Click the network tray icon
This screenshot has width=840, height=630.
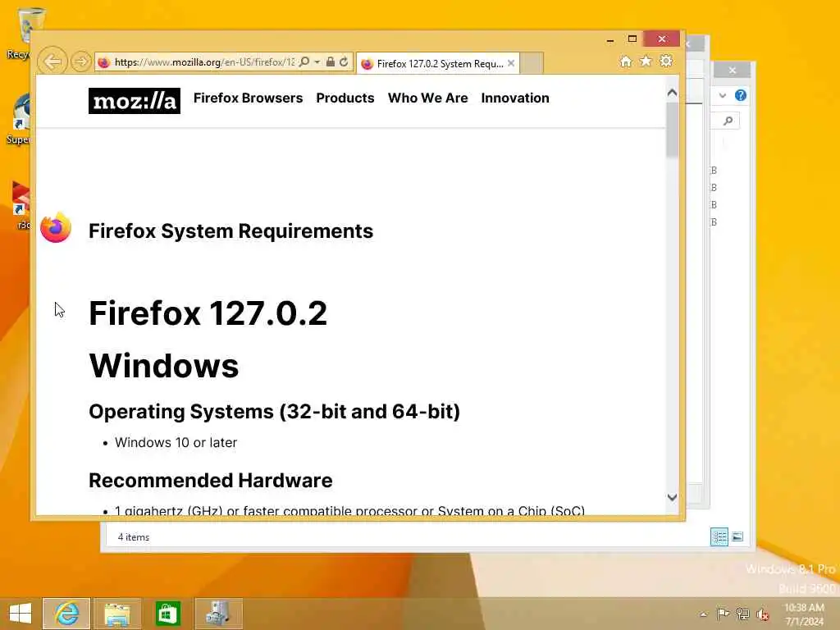point(742,614)
